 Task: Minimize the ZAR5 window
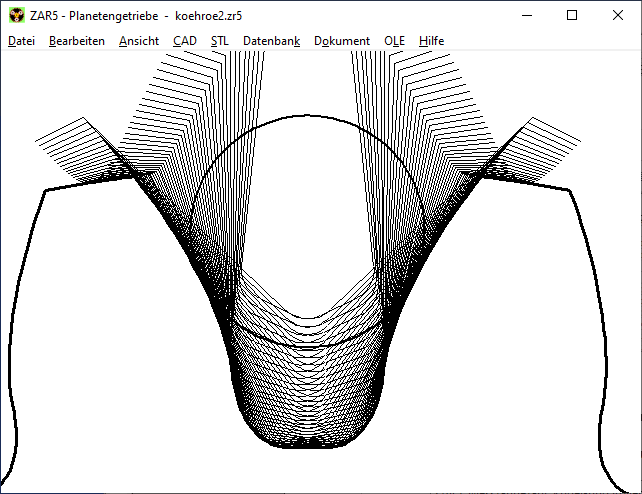click(525, 15)
